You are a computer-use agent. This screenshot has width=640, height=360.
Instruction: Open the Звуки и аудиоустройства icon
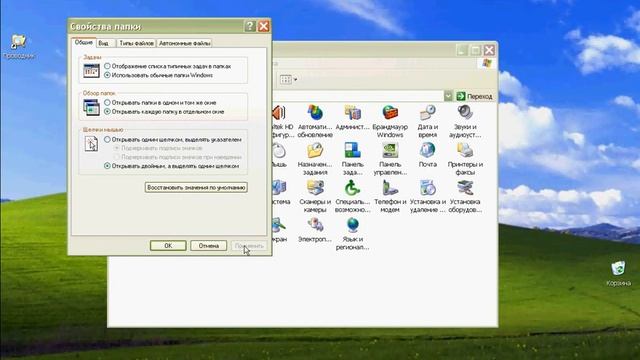pos(465,121)
